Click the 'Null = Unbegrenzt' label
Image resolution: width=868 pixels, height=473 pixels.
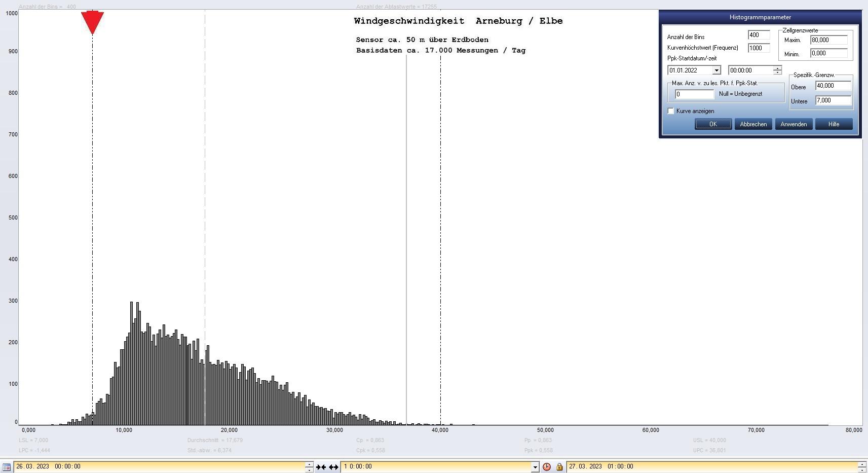tap(740, 94)
